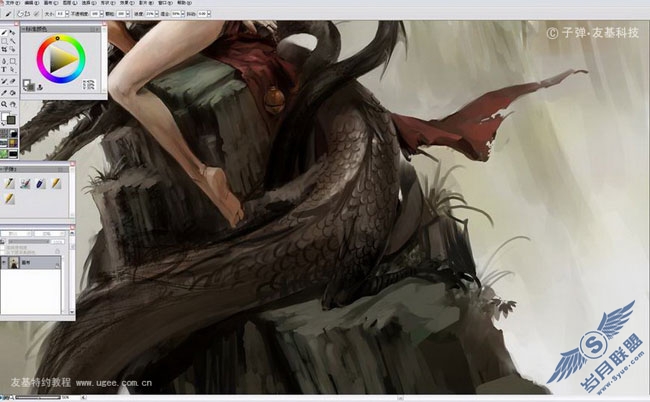Select the Layer Adjuster tool
This screenshot has height=402, width=650.
pos(12,32)
